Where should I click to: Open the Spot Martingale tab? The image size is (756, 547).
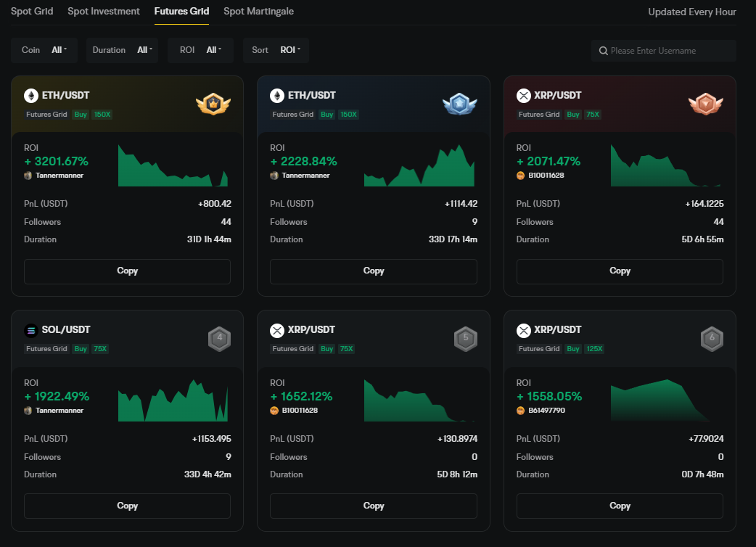(258, 12)
